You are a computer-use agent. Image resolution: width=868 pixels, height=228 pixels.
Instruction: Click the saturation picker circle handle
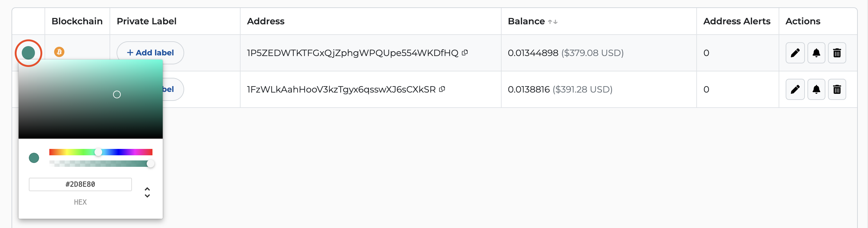click(x=117, y=95)
